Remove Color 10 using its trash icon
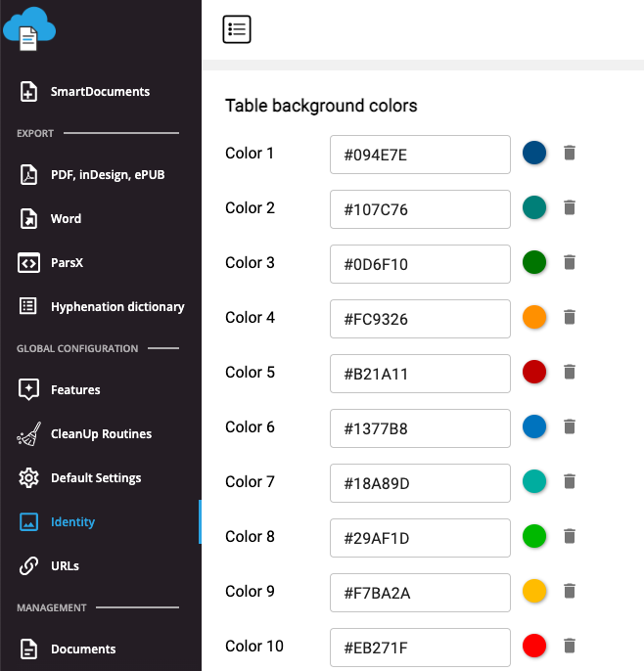 tap(570, 646)
